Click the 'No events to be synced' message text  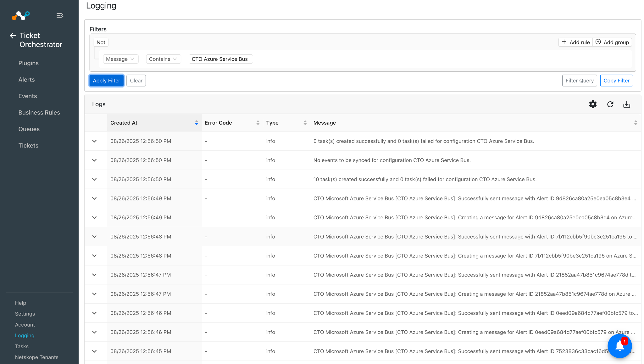click(392, 160)
